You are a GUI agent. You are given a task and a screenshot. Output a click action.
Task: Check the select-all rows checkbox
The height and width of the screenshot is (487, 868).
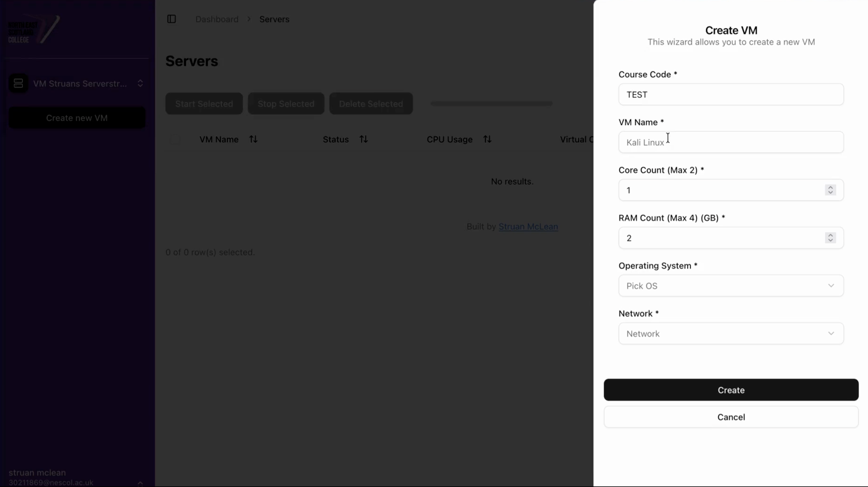(175, 139)
